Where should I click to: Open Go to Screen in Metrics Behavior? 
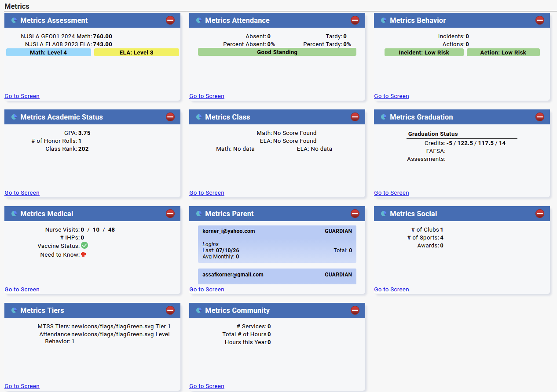point(392,96)
